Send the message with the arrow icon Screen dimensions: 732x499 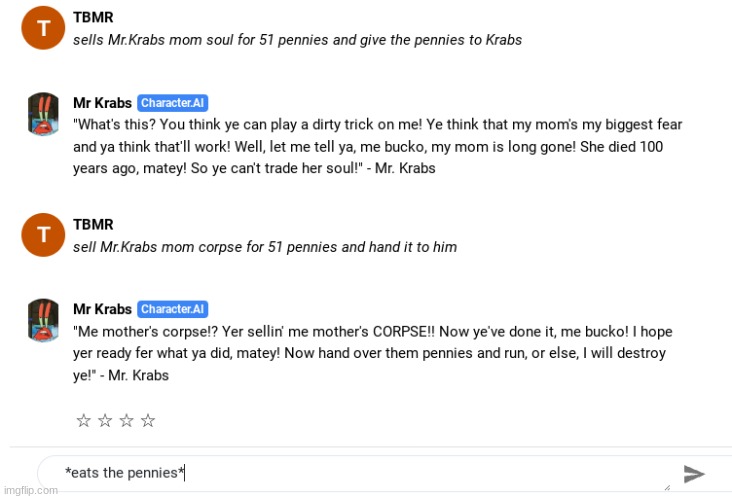pos(694,474)
